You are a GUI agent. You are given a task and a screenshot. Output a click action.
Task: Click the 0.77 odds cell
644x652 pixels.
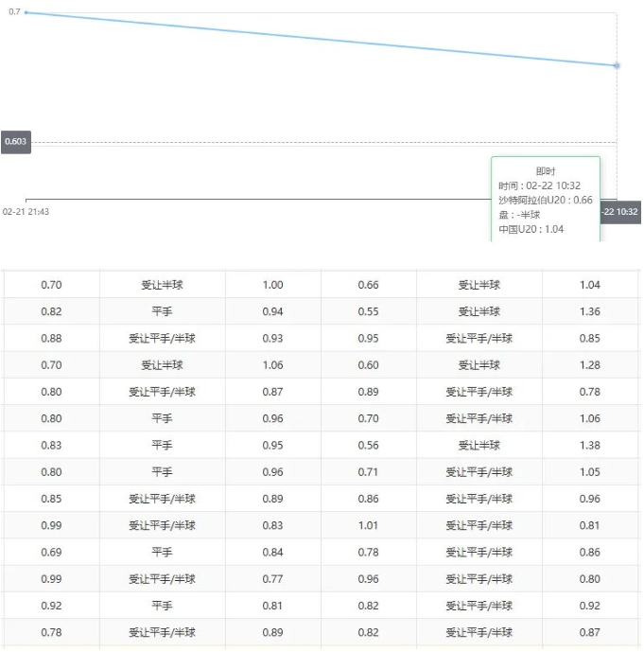pyautogui.click(x=273, y=579)
